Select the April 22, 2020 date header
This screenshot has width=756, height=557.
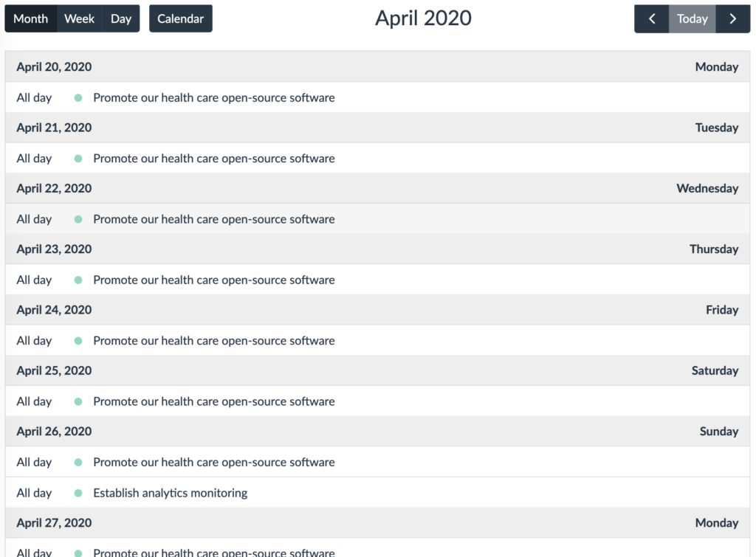[54, 188]
